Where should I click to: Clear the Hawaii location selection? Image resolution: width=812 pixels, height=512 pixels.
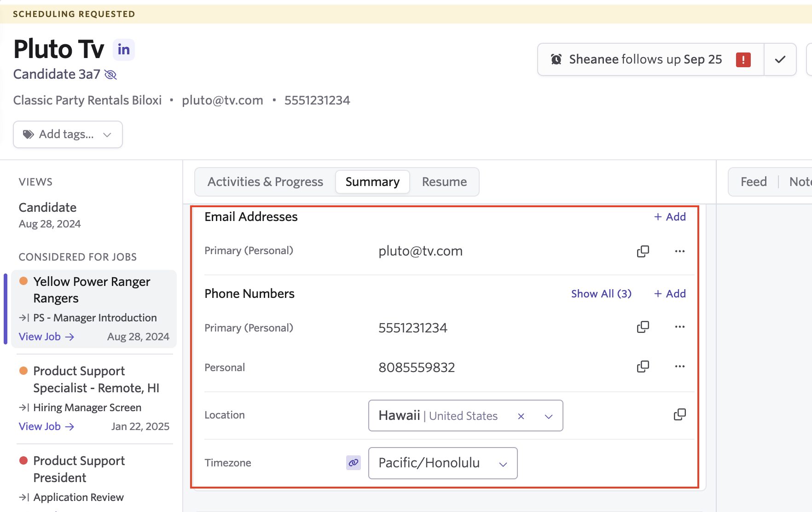521,416
